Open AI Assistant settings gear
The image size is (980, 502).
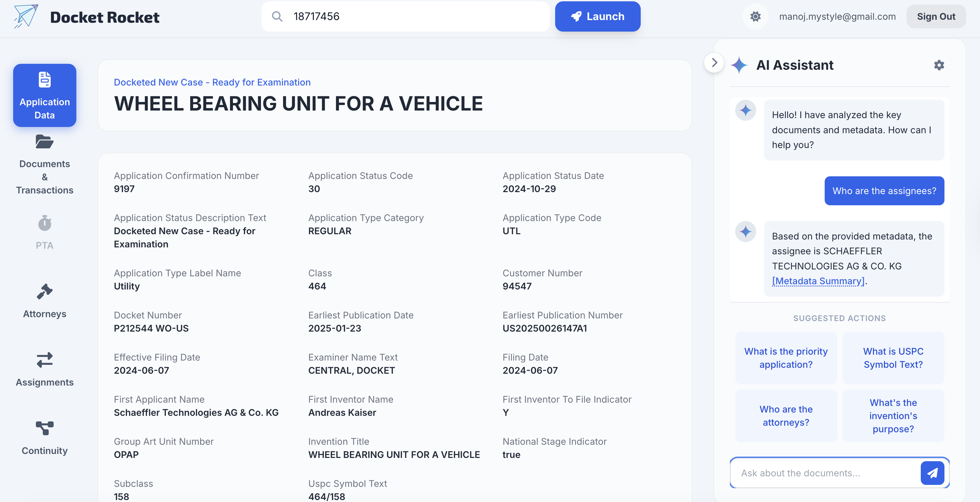coord(939,65)
